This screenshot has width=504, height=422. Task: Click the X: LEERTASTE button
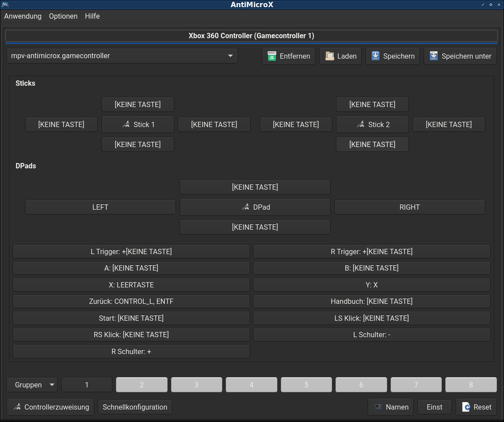pos(131,285)
